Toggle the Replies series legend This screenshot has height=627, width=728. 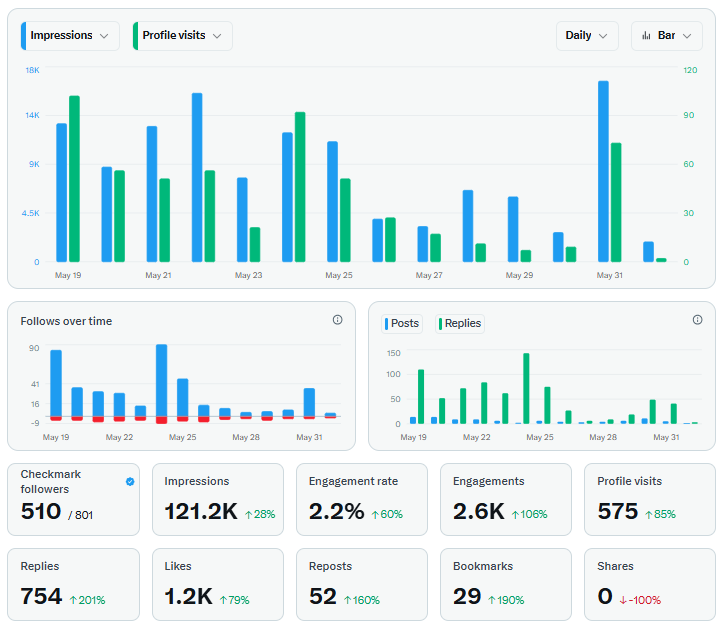tap(460, 323)
